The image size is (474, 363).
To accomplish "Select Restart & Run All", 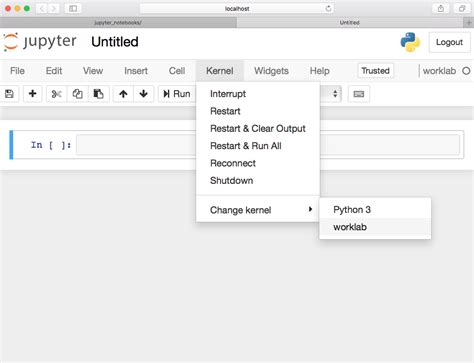I will pyautogui.click(x=258, y=146).
